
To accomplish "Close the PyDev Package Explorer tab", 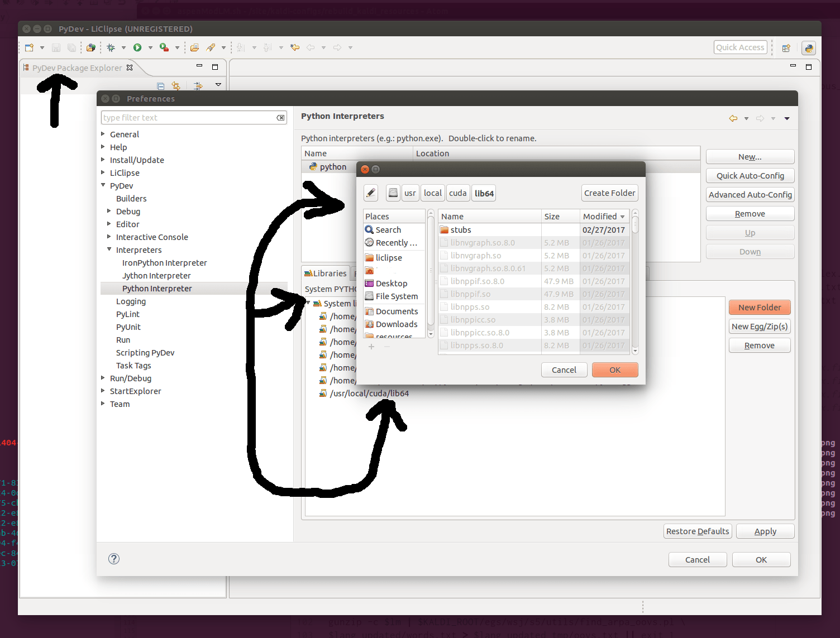I will [130, 68].
